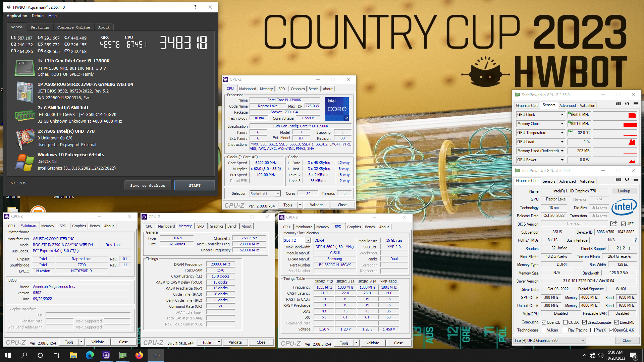Image resolution: width=644 pixels, height=362 pixels.
Task: Click Save to desktop in Aquamark
Action: click(x=148, y=185)
